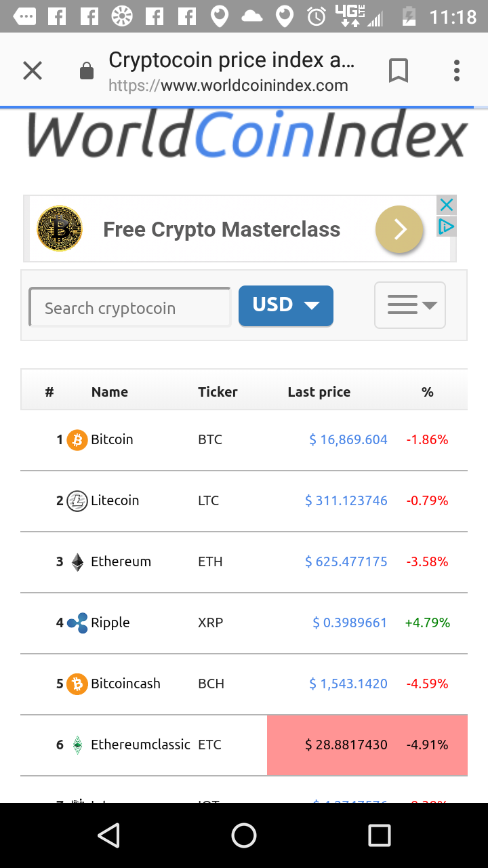Viewport: 488px width, 868px height.
Task: Click the WorldCoinIndex logo
Action: click(244, 136)
